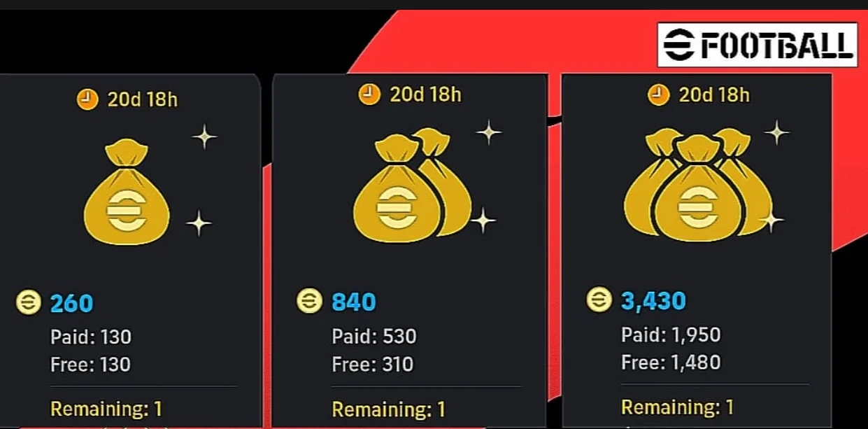The width and height of the screenshot is (868, 429).
Task: Click the coin icon beside 260
Action: tap(29, 303)
